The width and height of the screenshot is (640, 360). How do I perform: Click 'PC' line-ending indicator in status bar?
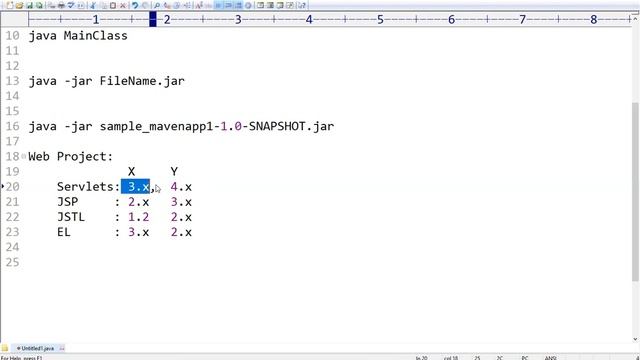pos(524,358)
